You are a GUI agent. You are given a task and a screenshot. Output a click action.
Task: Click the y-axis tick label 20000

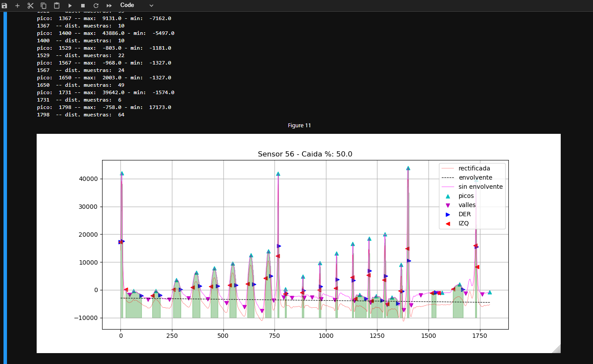coord(89,235)
